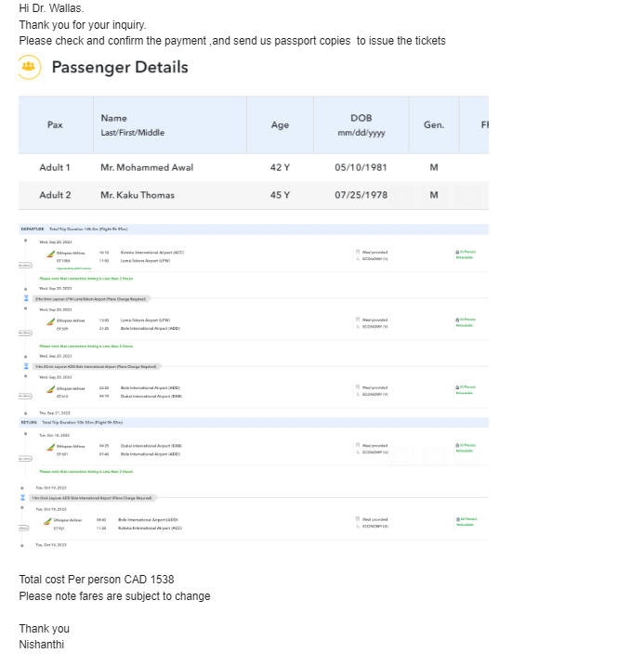Click the Pax column header

click(55, 125)
